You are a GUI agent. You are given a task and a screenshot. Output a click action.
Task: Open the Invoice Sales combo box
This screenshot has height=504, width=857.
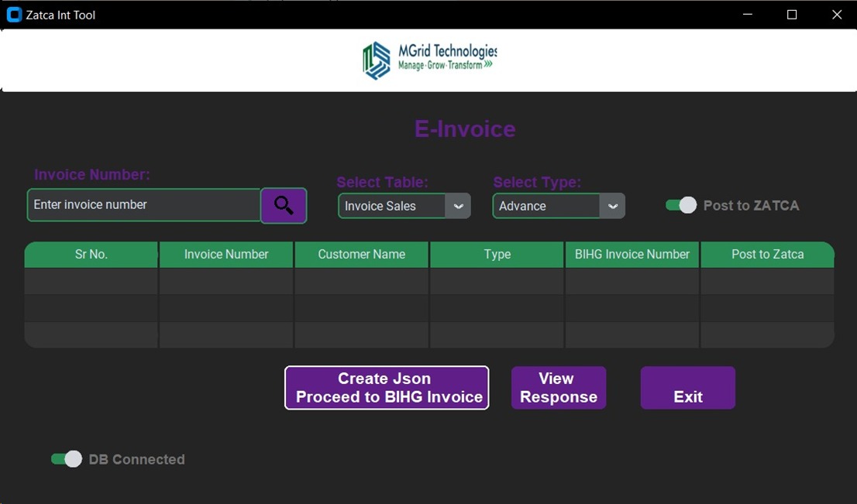[392, 206]
